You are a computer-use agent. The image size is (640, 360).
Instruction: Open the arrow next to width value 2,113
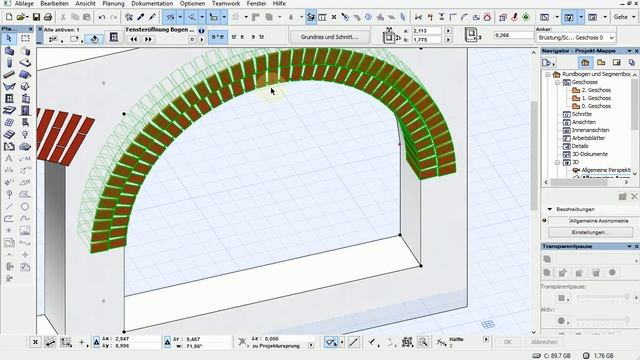pos(448,31)
